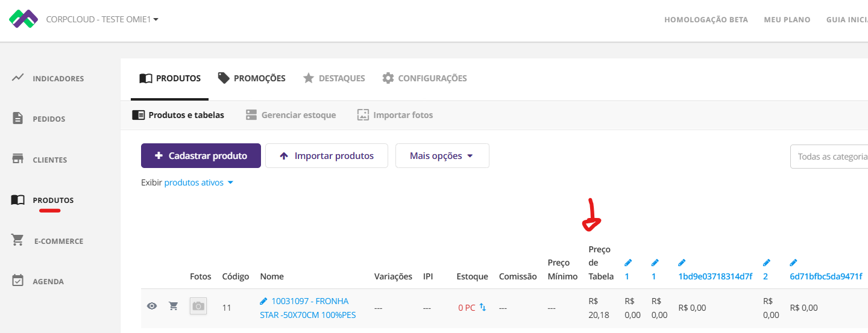Click the Todas as categorias filter field
The height and width of the screenshot is (333, 868).
click(831, 157)
